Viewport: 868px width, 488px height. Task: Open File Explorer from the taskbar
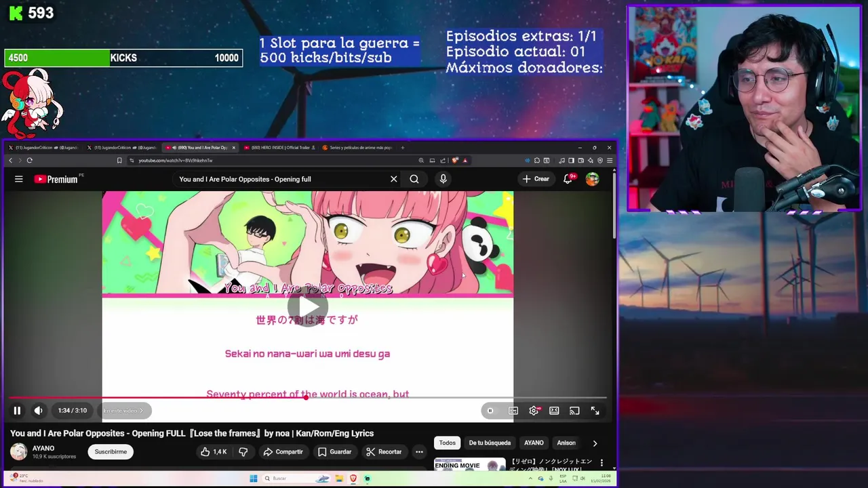tap(339, 479)
